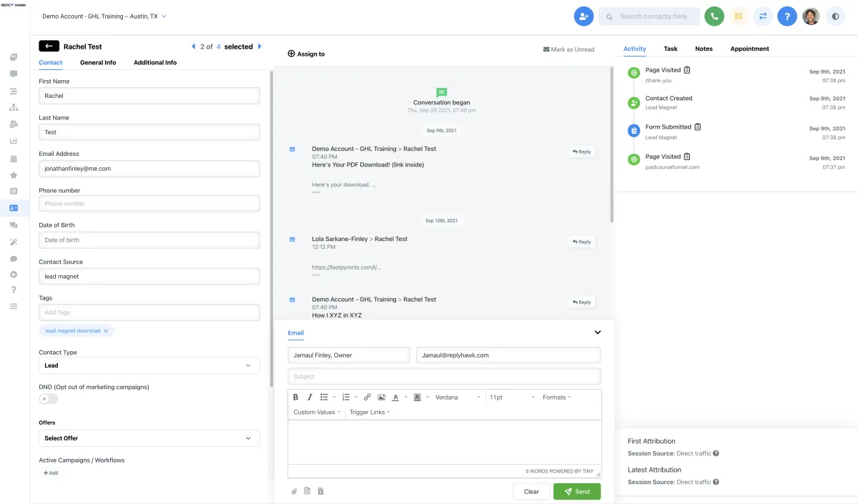
Task: Click the italic formatting icon
Action: coord(310,397)
